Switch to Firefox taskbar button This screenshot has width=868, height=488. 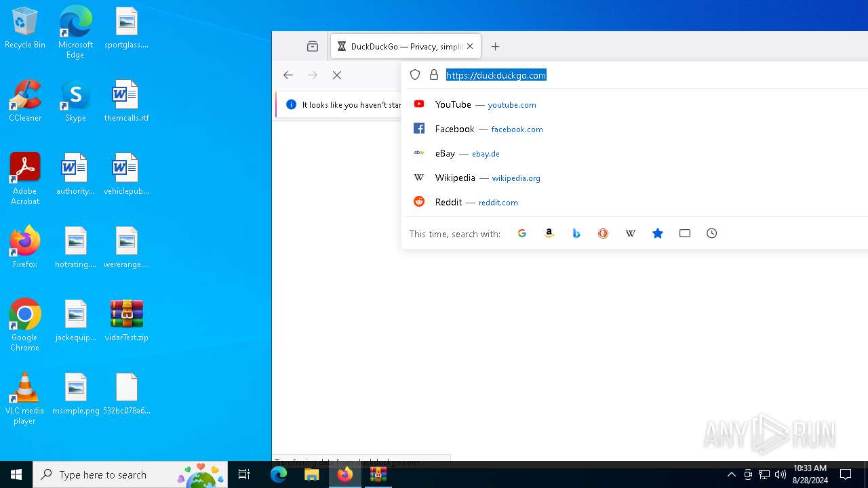pos(344,474)
